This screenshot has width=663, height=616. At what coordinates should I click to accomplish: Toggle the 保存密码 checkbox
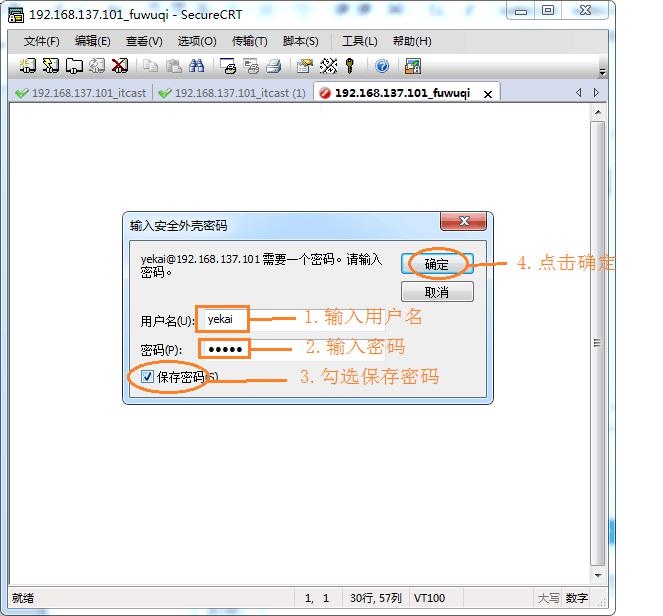147,376
